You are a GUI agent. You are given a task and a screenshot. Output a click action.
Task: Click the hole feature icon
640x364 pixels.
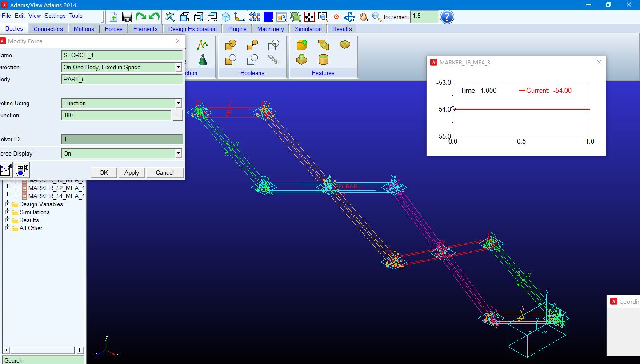pyautogui.click(x=345, y=45)
